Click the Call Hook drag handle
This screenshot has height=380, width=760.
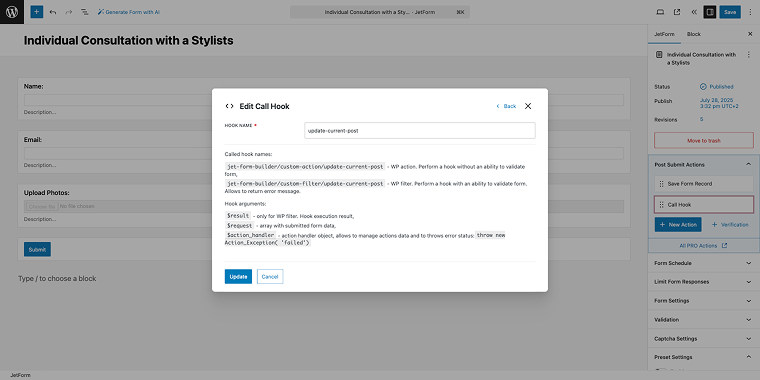click(662, 205)
